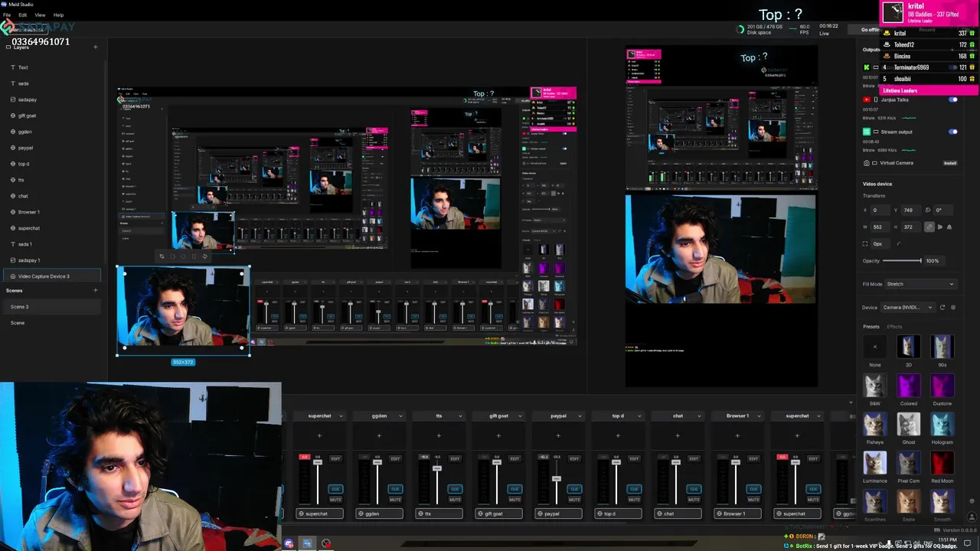Open the Help menu
This screenshot has height=551, width=980.
click(58, 15)
